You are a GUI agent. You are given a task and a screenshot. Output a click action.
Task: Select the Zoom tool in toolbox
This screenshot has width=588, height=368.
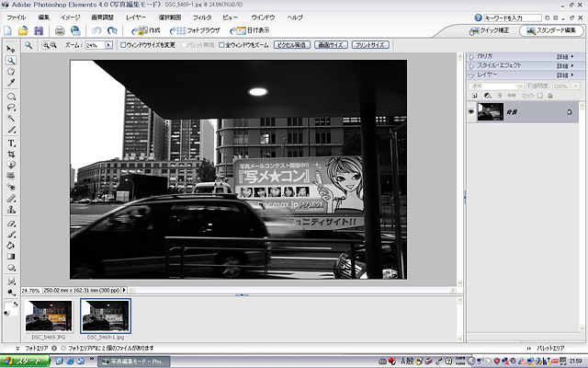(11, 61)
